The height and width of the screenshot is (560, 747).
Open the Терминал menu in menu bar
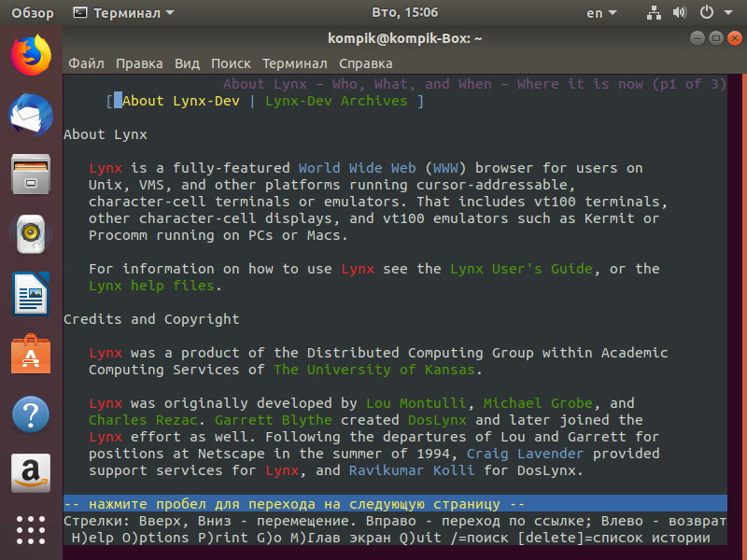(294, 63)
